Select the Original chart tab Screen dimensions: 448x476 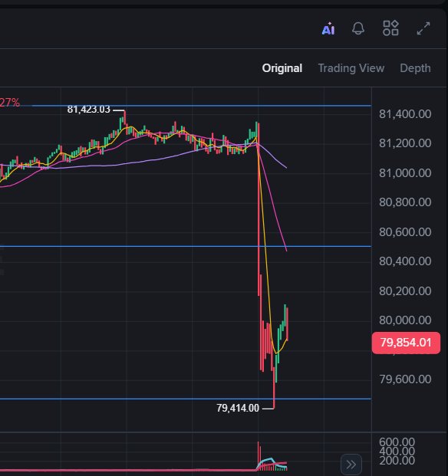282,68
